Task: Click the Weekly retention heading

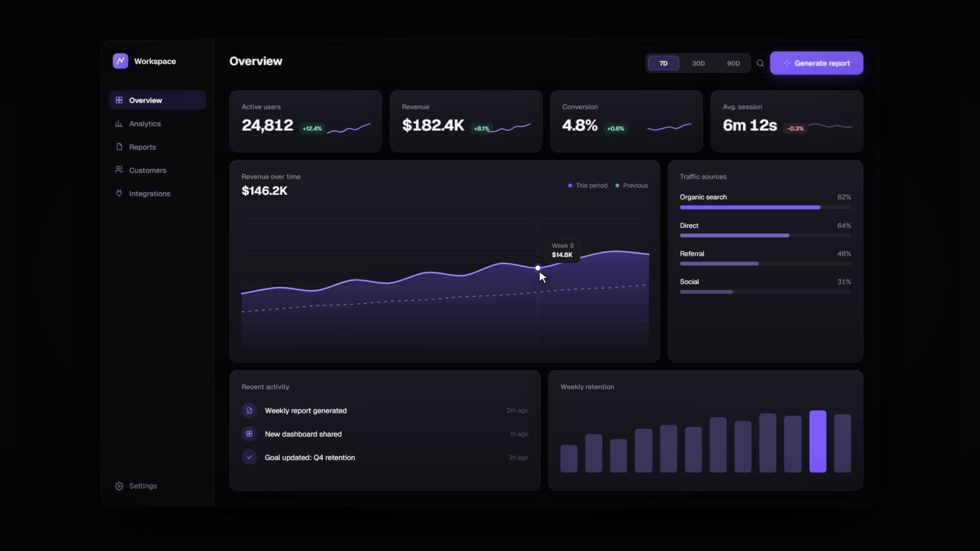Action: [587, 387]
